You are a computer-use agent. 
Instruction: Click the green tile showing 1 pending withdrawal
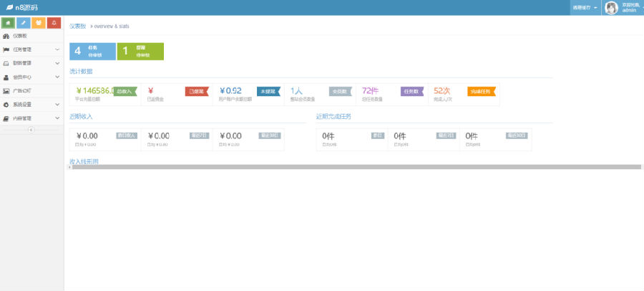click(x=140, y=52)
